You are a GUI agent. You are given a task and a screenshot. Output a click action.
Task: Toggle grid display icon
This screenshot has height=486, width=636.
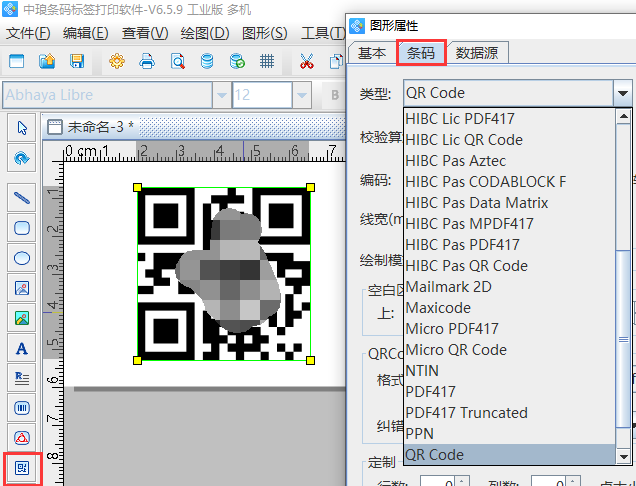(267, 62)
